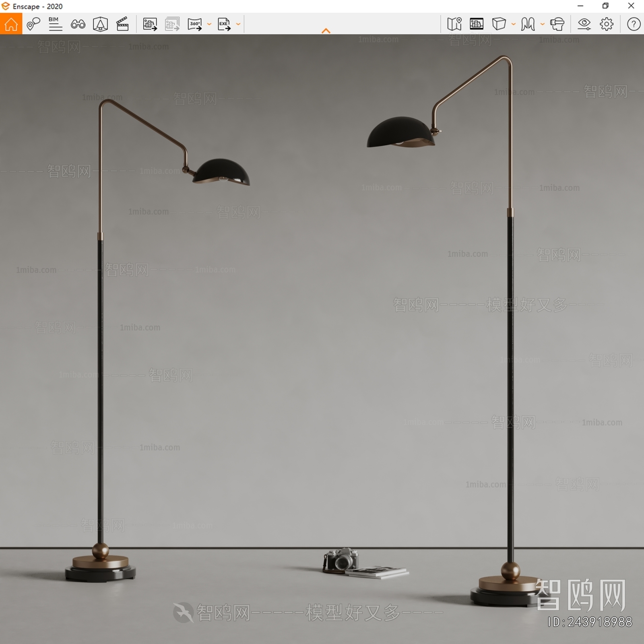
Task: Open the site map context icon
Action: click(x=454, y=24)
